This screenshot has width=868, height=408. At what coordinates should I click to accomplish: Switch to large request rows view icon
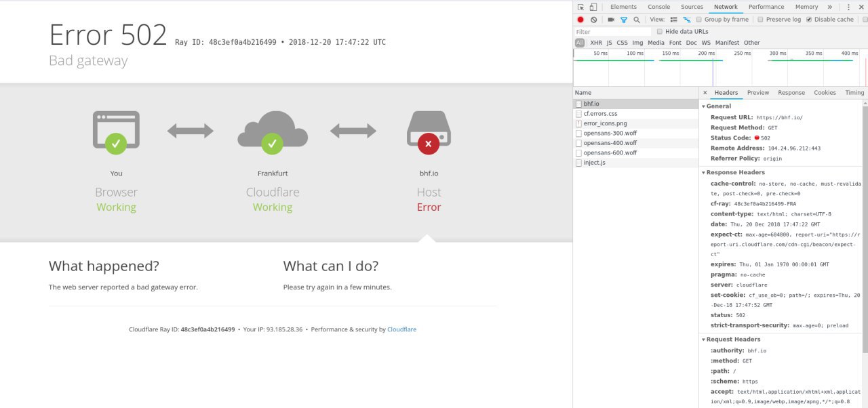coord(674,20)
